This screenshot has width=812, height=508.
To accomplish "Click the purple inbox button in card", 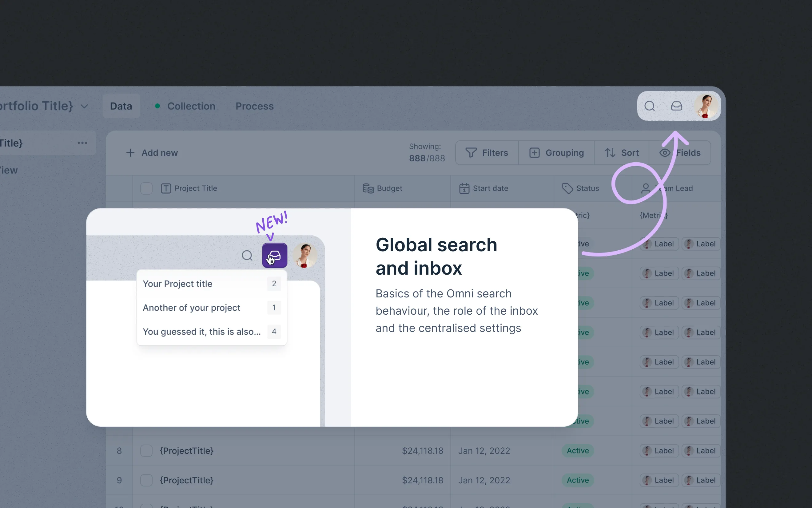I will tap(274, 255).
